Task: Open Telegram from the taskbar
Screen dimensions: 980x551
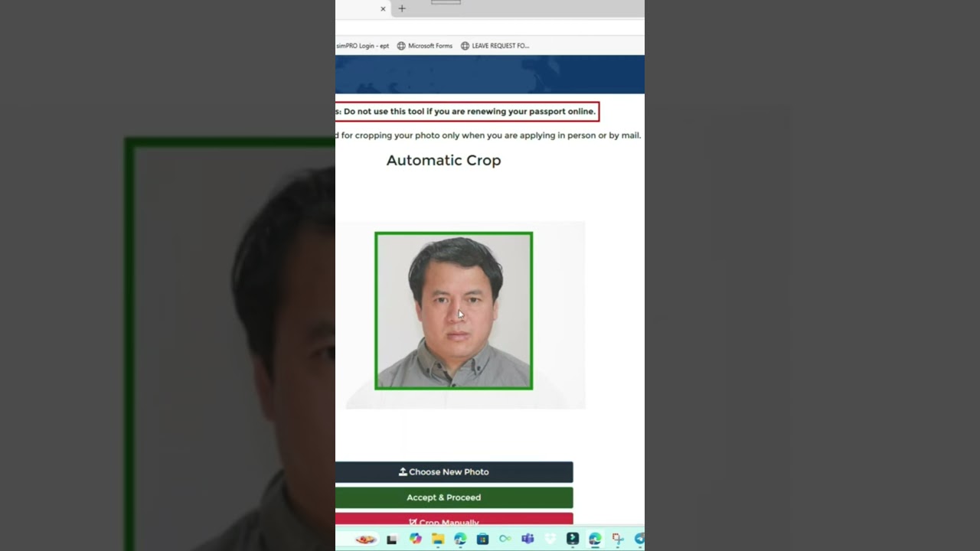Action: coord(639,539)
